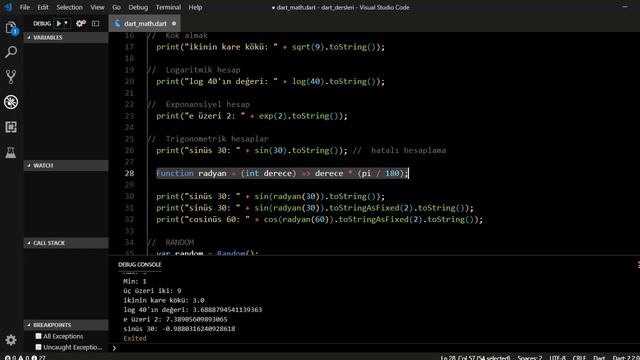Open the Debug menu

click(138, 7)
